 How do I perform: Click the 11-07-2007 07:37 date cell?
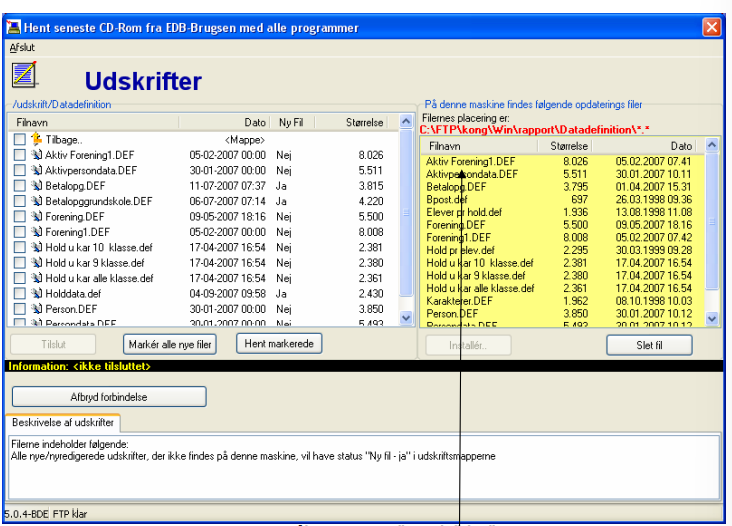pyautogui.click(x=227, y=186)
